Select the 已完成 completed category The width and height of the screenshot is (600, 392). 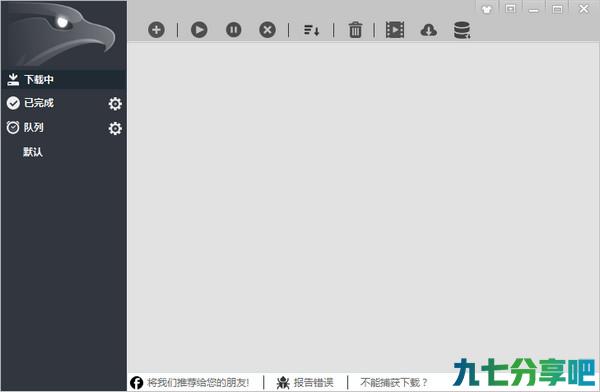pos(39,103)
